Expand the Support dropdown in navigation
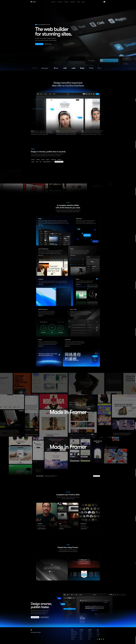136x644 pixels. pyautogui.click(x=67, y=2)
